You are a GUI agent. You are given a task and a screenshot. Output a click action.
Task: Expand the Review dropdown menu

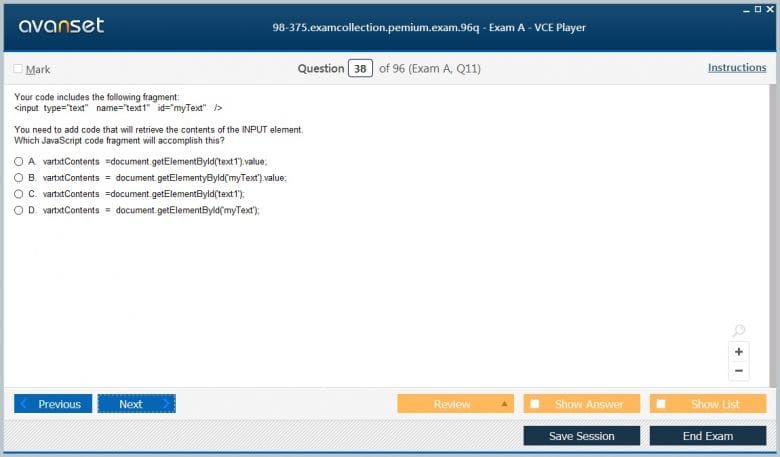(504, 404)
